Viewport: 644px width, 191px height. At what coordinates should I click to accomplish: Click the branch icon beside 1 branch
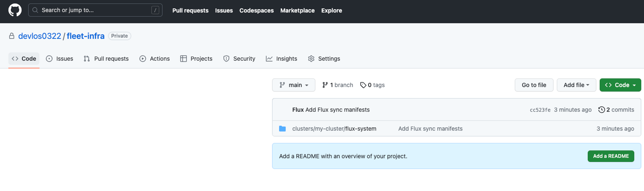(x=325, y=85)
